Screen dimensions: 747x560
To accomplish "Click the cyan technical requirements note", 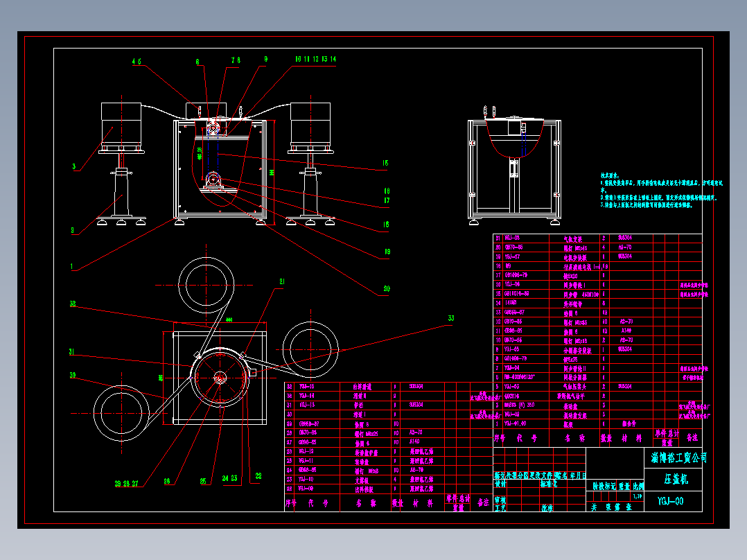I will coord(661,190).
